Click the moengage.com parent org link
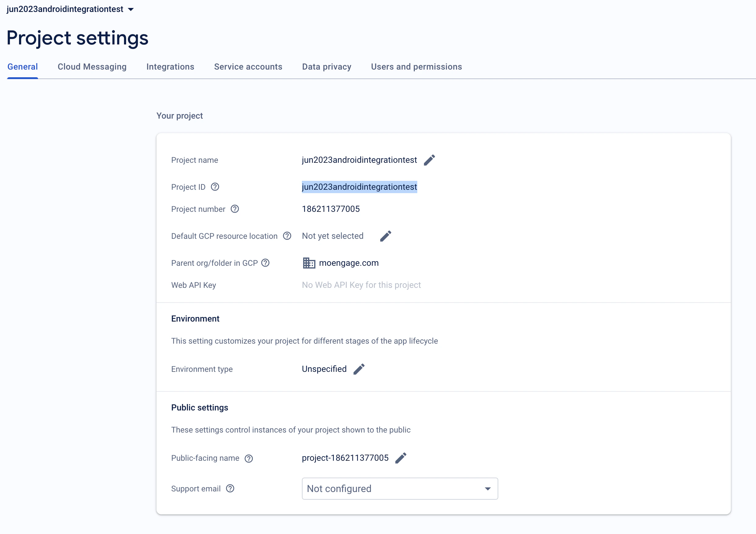This screenshot has height=534, width=756. [x=349, y=263]
